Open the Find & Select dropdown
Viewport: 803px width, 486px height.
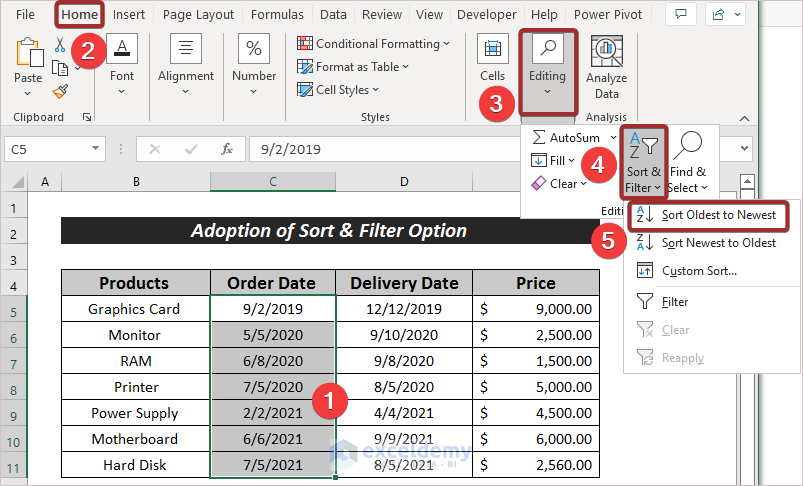pos(687,160)
